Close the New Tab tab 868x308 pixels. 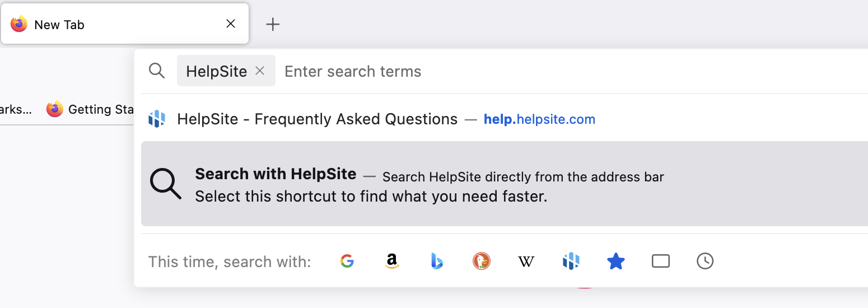click(x=231, y=24)
